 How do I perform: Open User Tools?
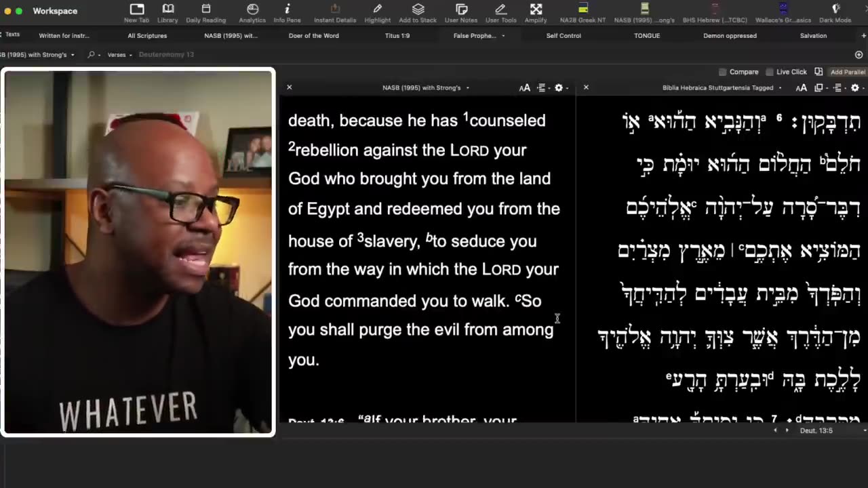(x=500, y=12)
